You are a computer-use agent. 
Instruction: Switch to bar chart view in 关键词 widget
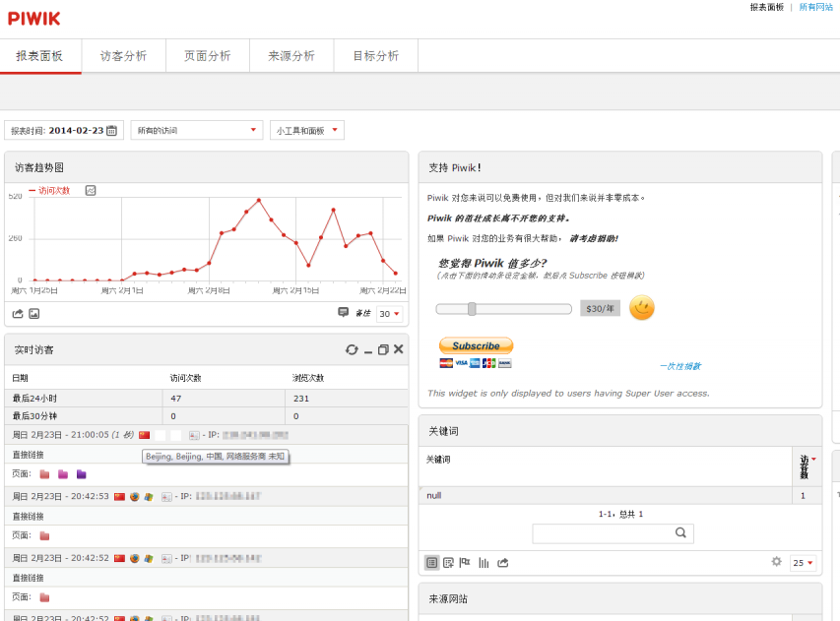point(484,563)
